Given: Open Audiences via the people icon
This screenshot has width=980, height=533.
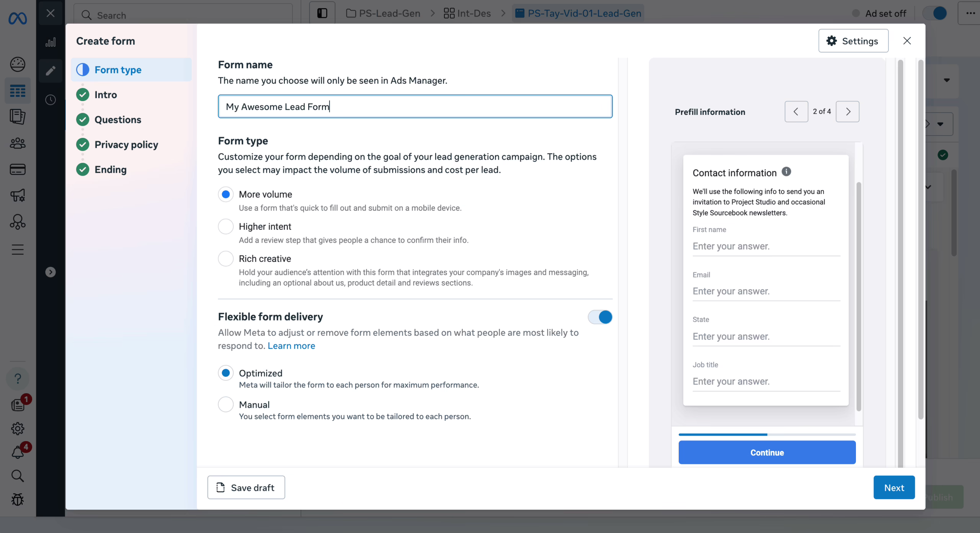Looking at the screenshot, I should tap(18, 143).
